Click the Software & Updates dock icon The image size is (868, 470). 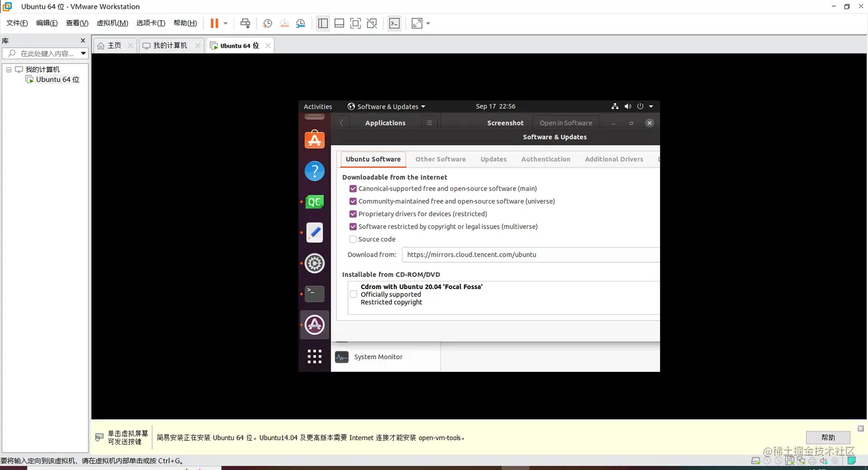point(315,325)
